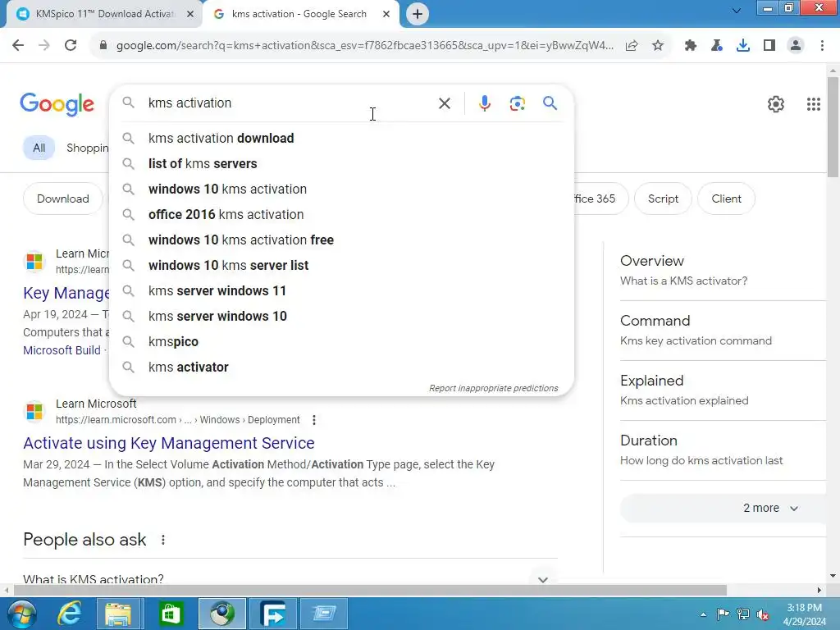Show hidden tray icons arrow
Viewport: 840px width, 630px height.
[x=703, y=614]
